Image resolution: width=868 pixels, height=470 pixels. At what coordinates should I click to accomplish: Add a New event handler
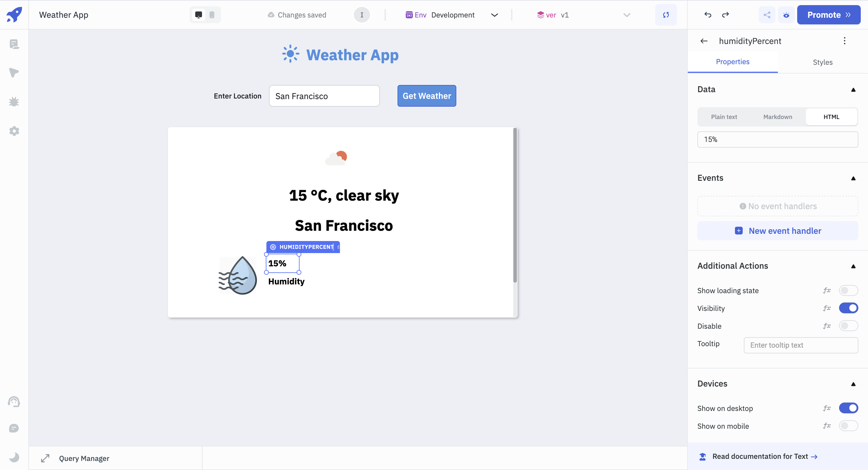pyautogui.click(x=777, y=230)
